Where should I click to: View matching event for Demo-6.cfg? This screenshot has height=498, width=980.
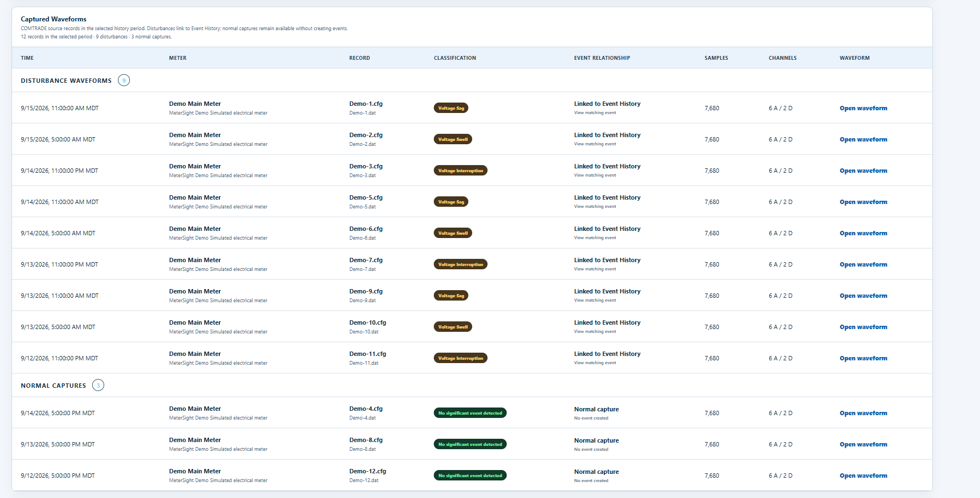pyautogui.click(x=595, y=238)
